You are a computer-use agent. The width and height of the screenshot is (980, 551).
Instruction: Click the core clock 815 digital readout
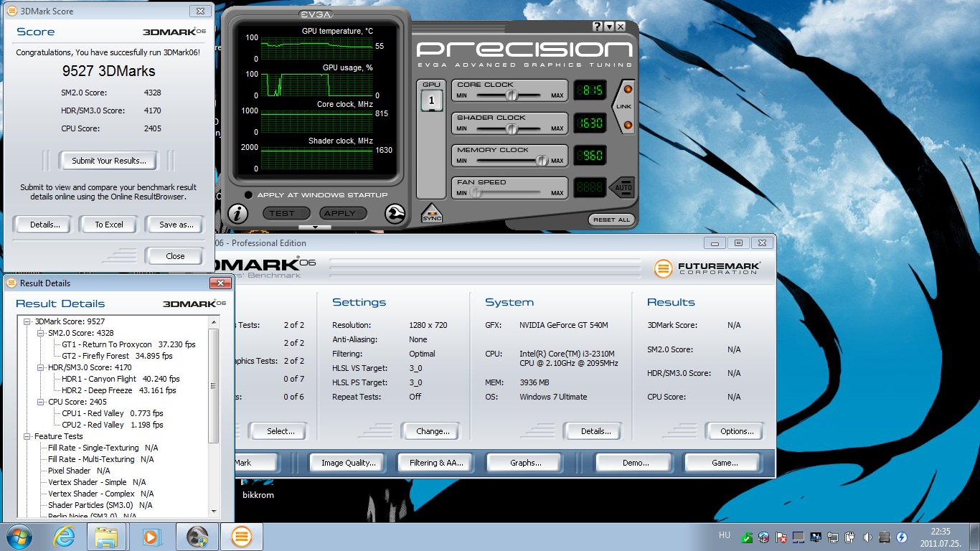pos(590,91)
